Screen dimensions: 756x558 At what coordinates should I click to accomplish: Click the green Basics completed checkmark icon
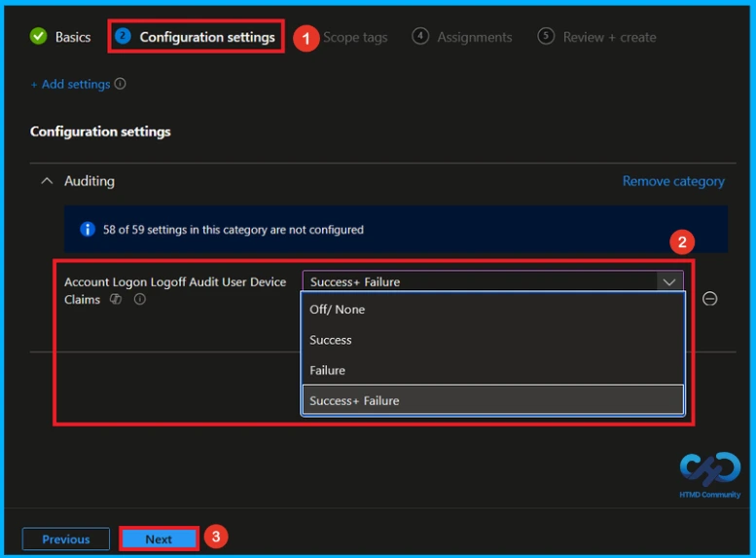(39, 36)
